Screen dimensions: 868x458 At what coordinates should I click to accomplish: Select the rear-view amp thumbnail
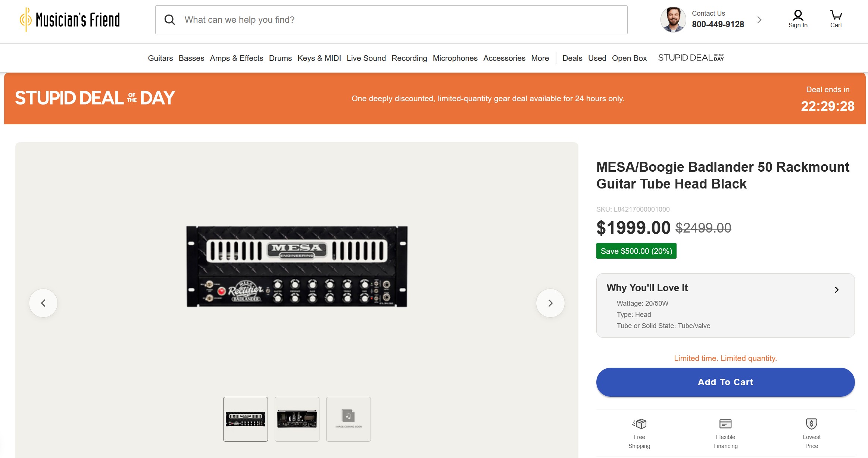pos(297,419)
